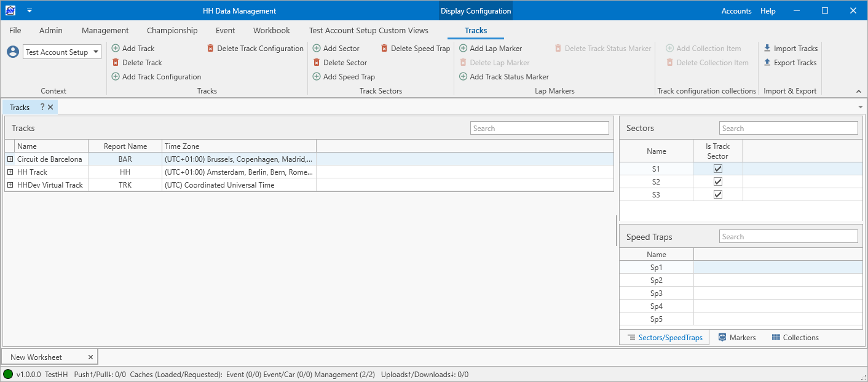The image size is (868, 382).
Task: Click the Tracks search input field
Action: 540,129
